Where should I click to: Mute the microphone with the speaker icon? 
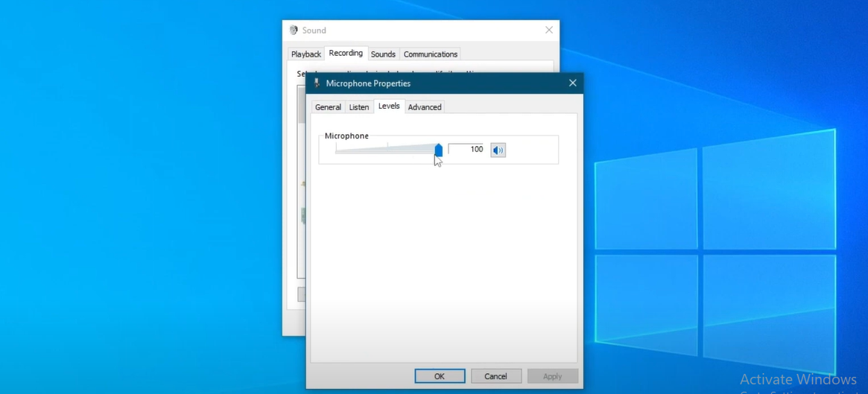click(x=498, y=150)
